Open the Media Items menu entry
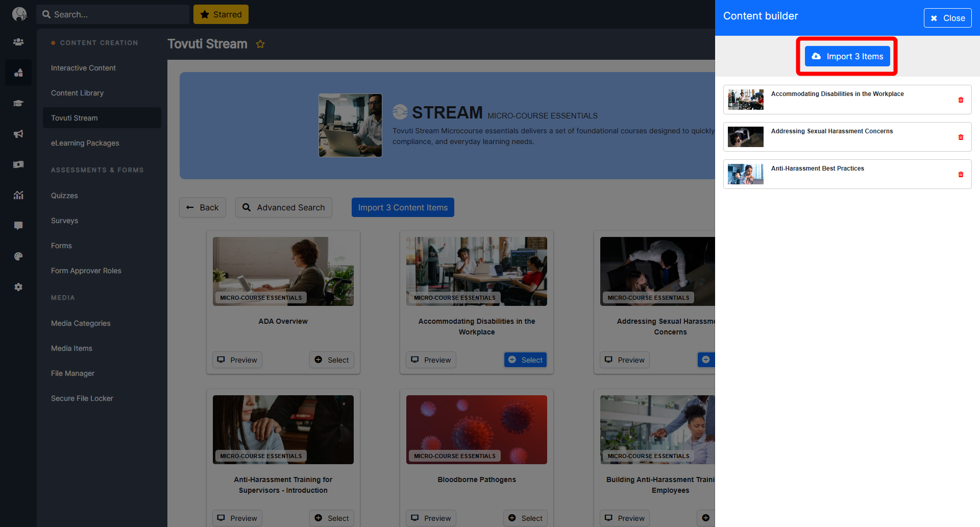This screenshot has height=527, width=980. [71, 348]
